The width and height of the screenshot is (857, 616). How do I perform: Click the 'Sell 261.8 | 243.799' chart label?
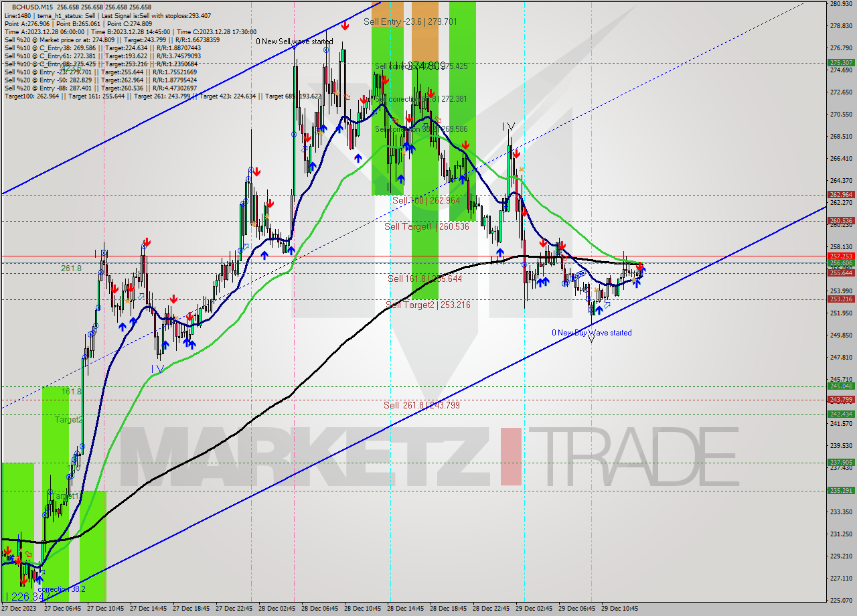coord(422,405)
